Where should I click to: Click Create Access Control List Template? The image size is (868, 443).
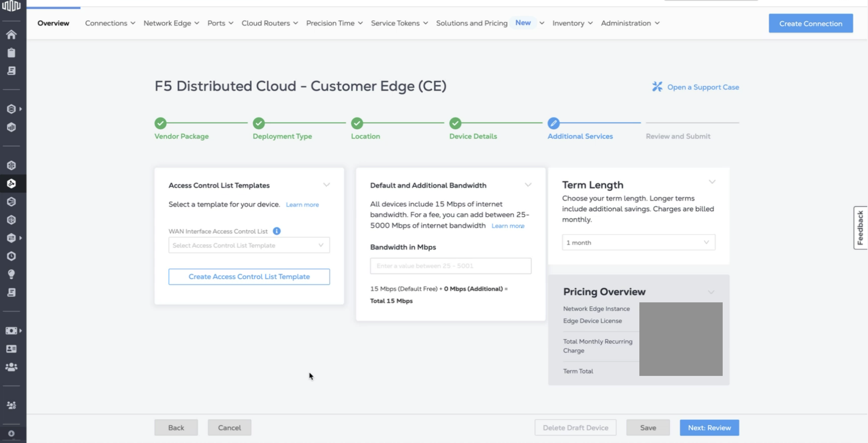(x=249, y=277)
